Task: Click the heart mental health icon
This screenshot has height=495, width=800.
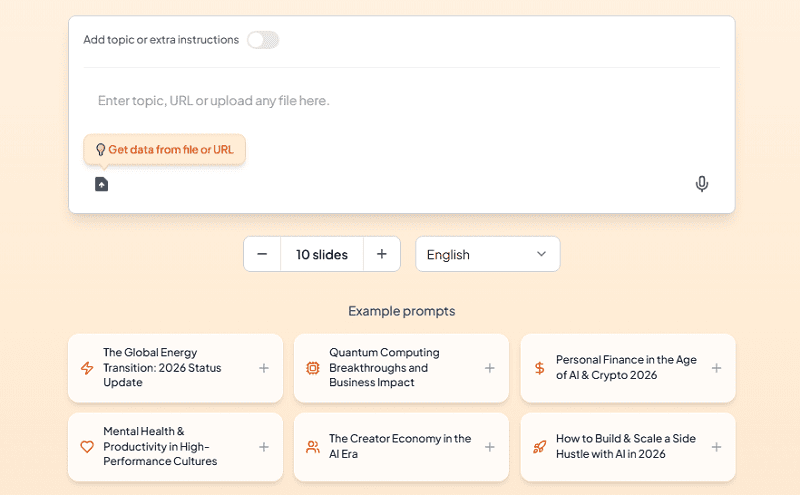Action: point(87,447)
